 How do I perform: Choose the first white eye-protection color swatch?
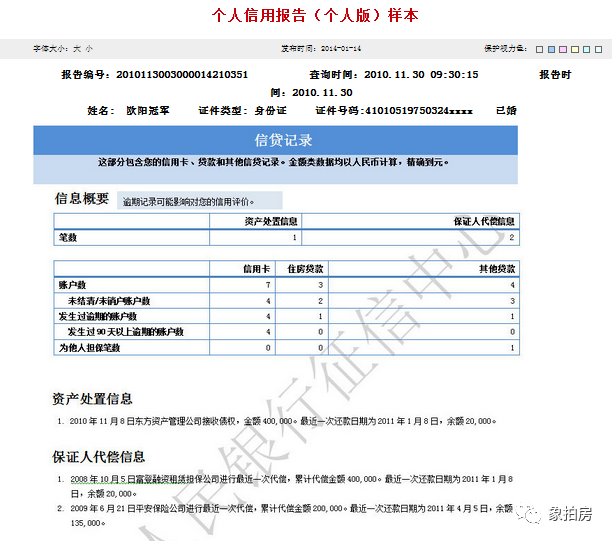pos(539,50)
